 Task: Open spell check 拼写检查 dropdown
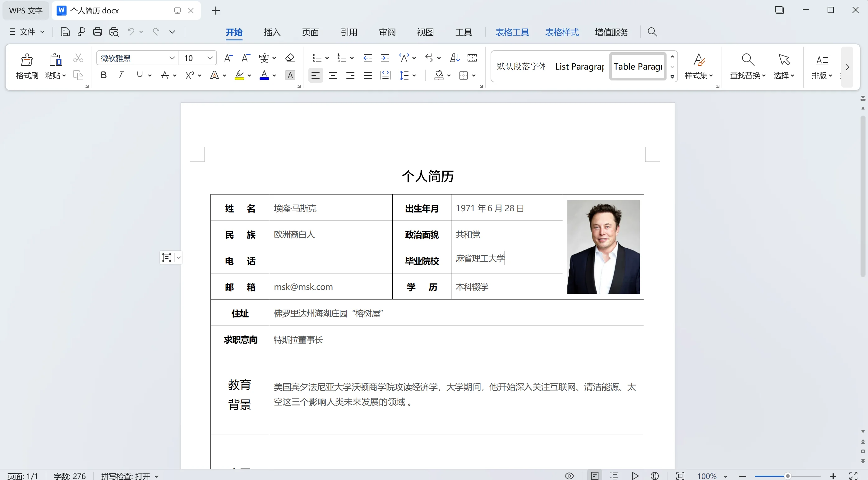[156, 476]
